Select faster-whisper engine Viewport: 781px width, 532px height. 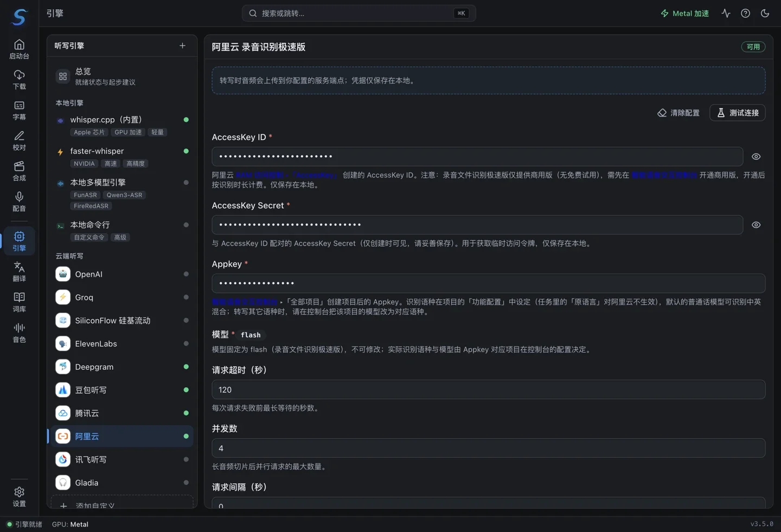click(x=122, y=157)
